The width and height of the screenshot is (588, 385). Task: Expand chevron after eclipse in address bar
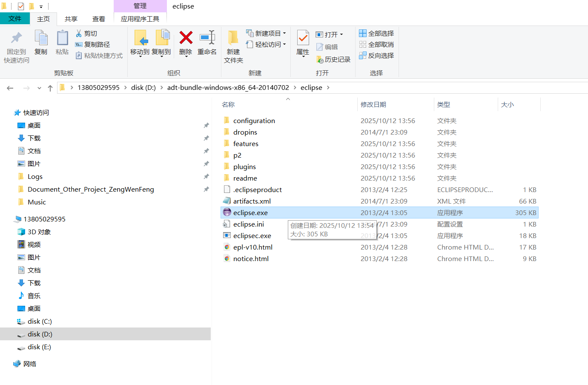[x=328, y=87]
